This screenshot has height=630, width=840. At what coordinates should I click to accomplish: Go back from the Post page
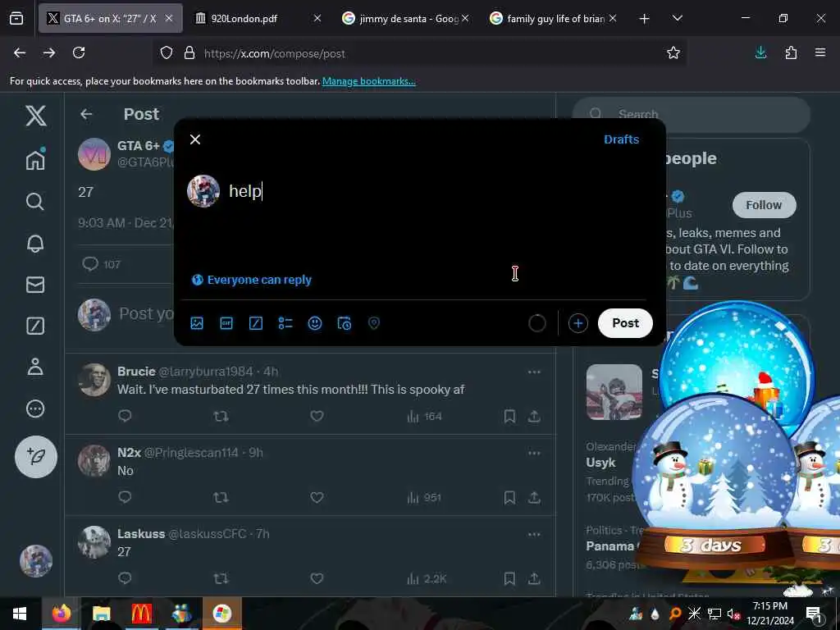[86, 114]
